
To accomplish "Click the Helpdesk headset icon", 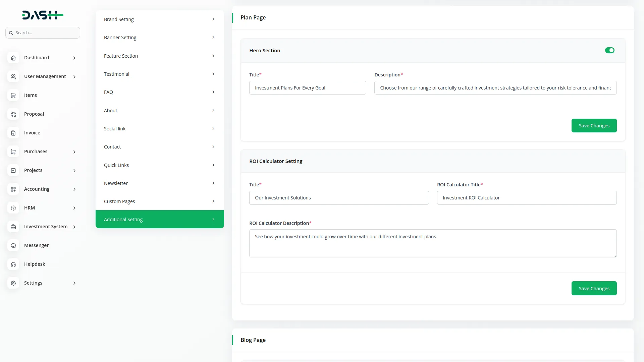I will (x=13, y=264).
